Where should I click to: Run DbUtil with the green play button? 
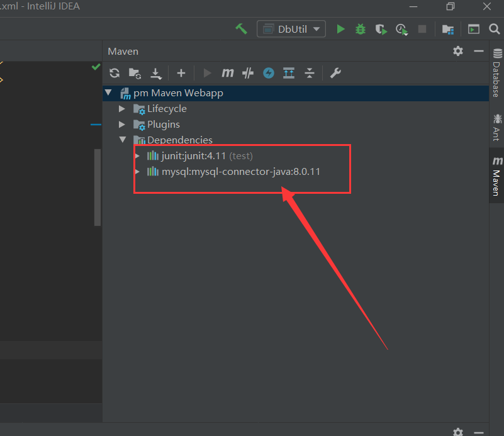point(340,29)
